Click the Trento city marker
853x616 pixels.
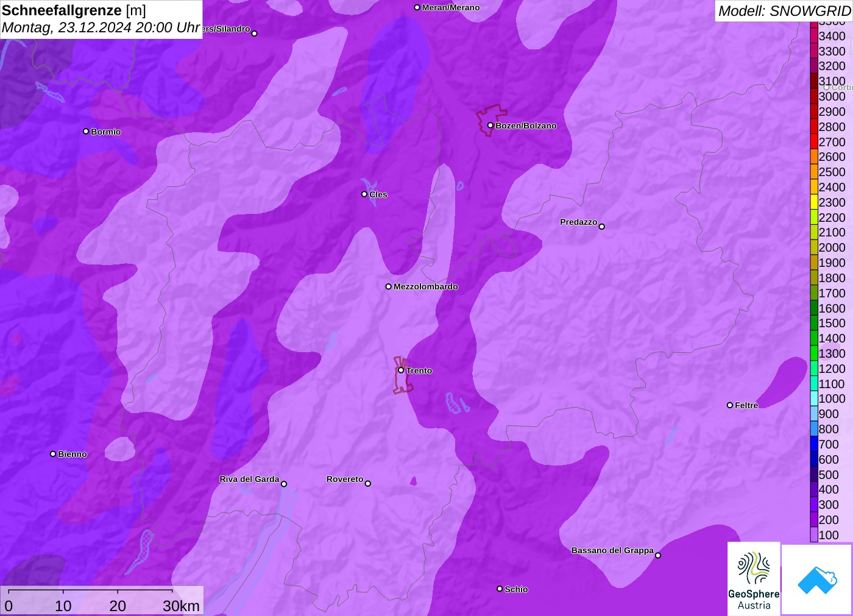click(x=401, y=370)
